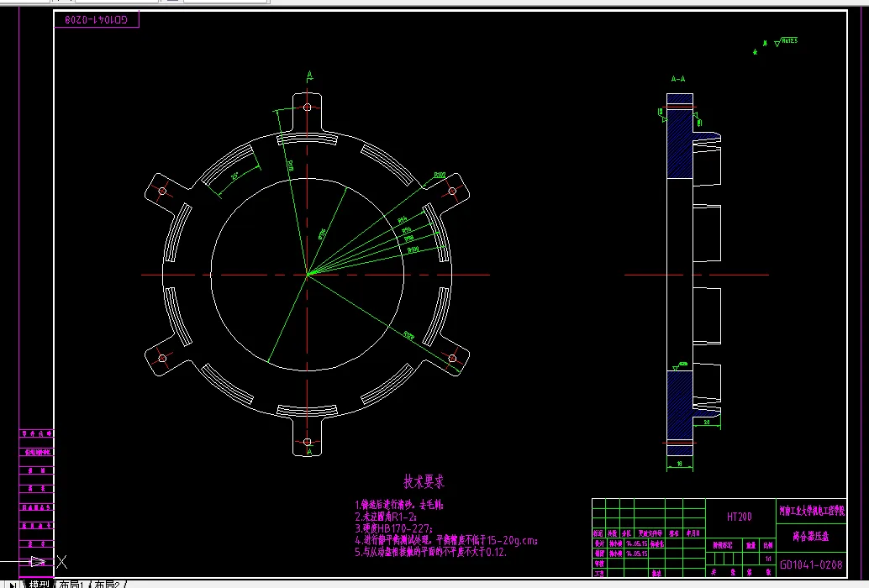The image size is (869, 588).
Task: Select the 20 width dimension on section view
Action: (x=707, y=423)
